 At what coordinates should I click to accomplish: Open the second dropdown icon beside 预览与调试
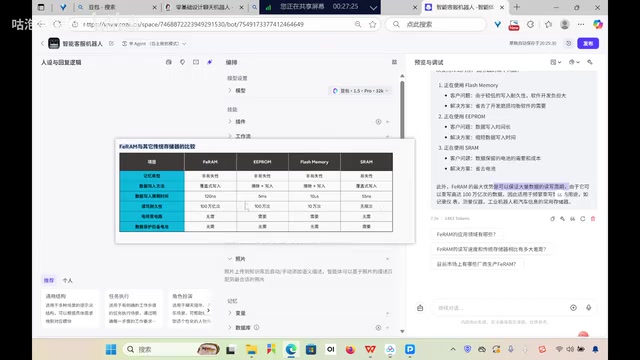coord(574,62)
